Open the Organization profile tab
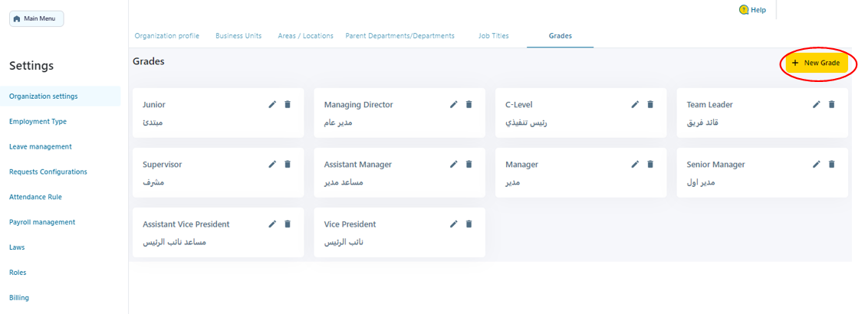Image resolution: width=868 pixels, height=314 pixels. [x=167, y=36]
